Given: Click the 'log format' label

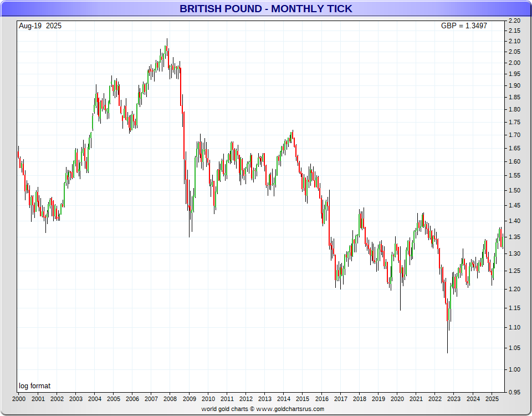Looking at the screenshot, I should point(34,386).
